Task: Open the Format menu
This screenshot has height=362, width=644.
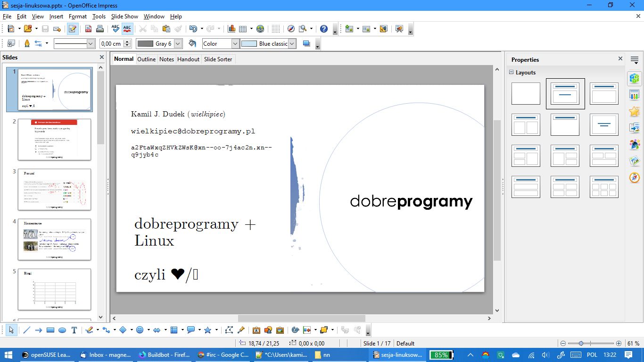Action: click(x=78, y=16)
